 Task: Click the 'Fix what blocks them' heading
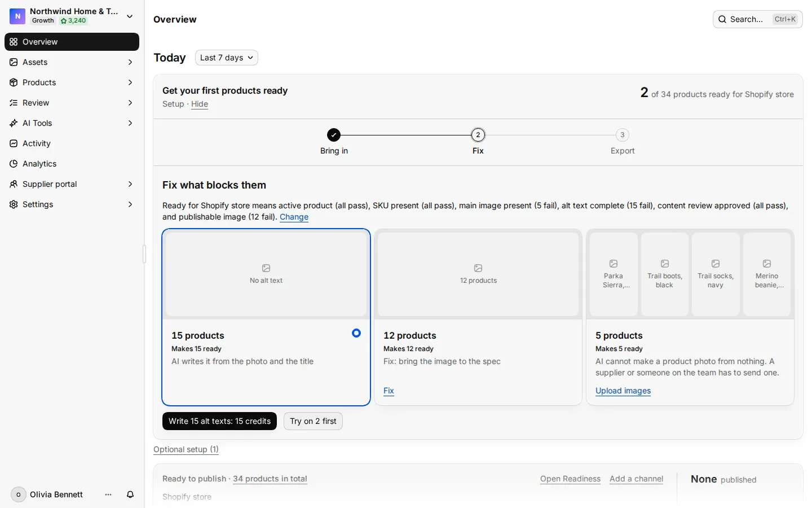214,185
